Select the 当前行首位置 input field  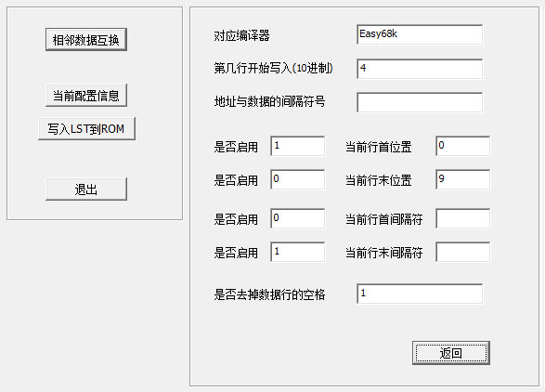tap(463, 146)
